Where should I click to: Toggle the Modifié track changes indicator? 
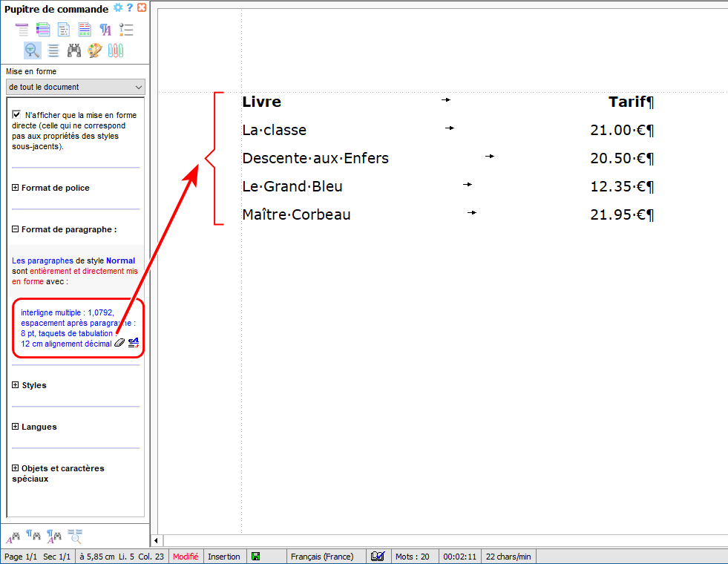pos(186,557)
